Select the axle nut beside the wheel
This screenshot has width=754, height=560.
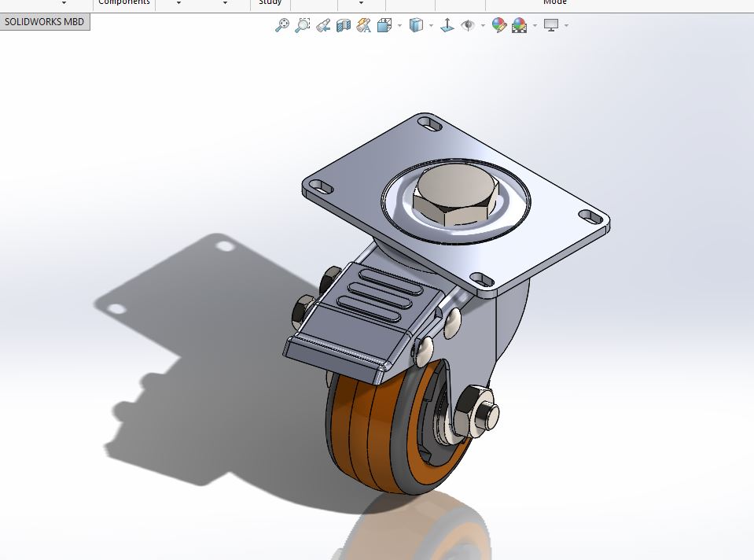pyautogui.click(x=475, y=411)
